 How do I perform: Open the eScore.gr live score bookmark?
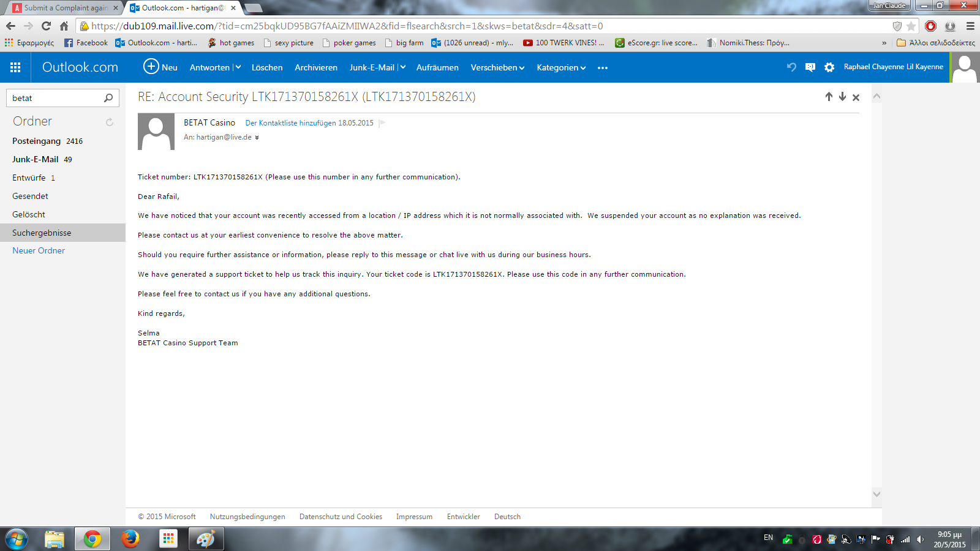click(656, 43)
